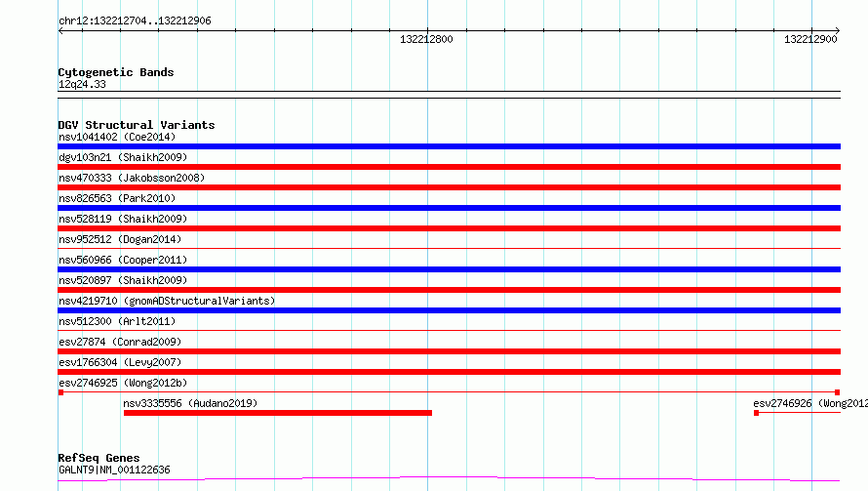Select the red bar under esv27874
The height and width of the screenshot is (491, 868).
click(449, 351)
